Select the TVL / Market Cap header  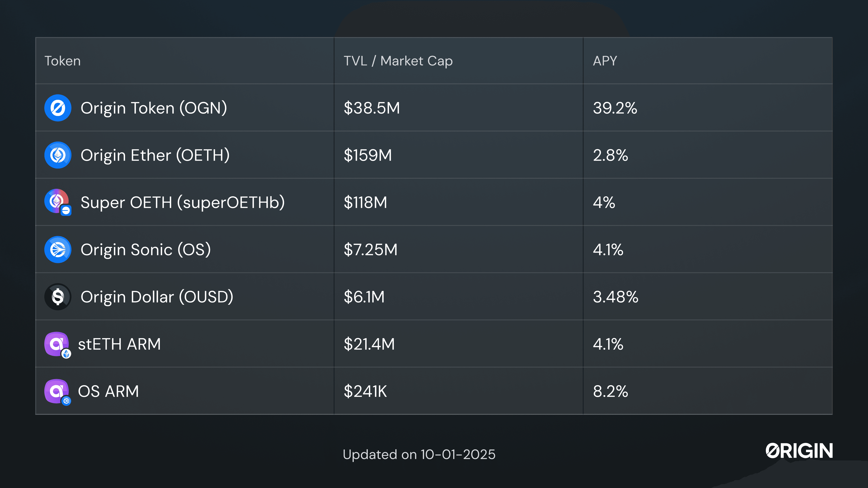[398, 61]
